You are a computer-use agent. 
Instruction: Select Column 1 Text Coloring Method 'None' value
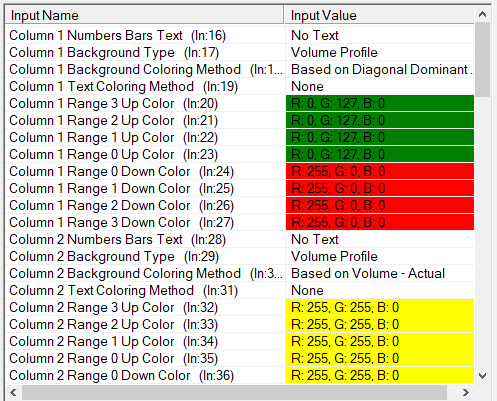tap(380, 86)
